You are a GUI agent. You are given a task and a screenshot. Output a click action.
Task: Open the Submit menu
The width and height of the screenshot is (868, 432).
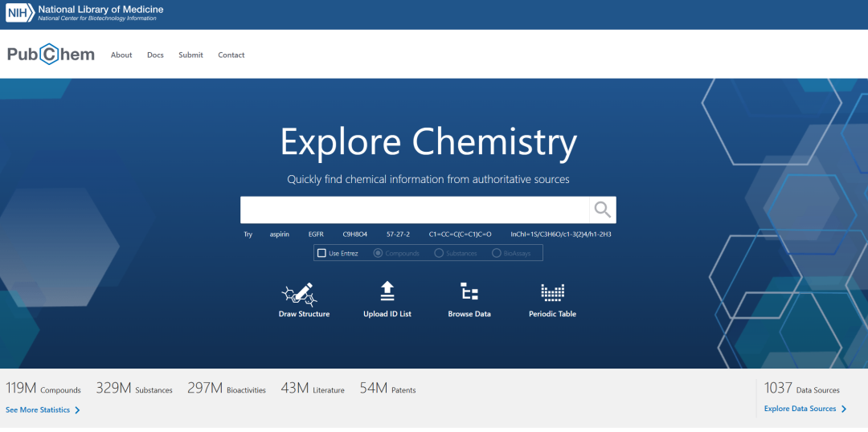[191, 55]
